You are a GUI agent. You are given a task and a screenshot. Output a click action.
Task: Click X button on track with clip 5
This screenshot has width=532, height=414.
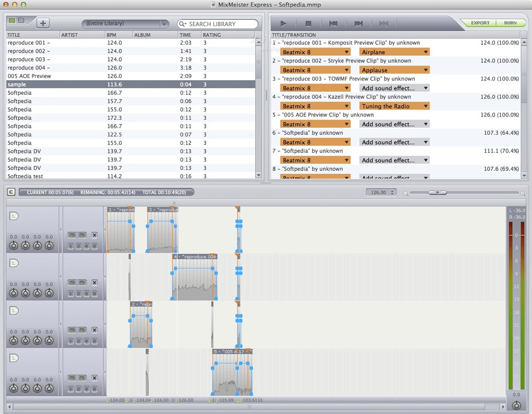pos(94,378)
